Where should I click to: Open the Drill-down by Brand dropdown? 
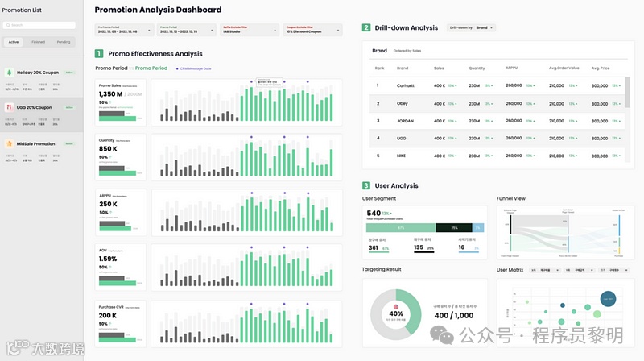click(471, 27)
